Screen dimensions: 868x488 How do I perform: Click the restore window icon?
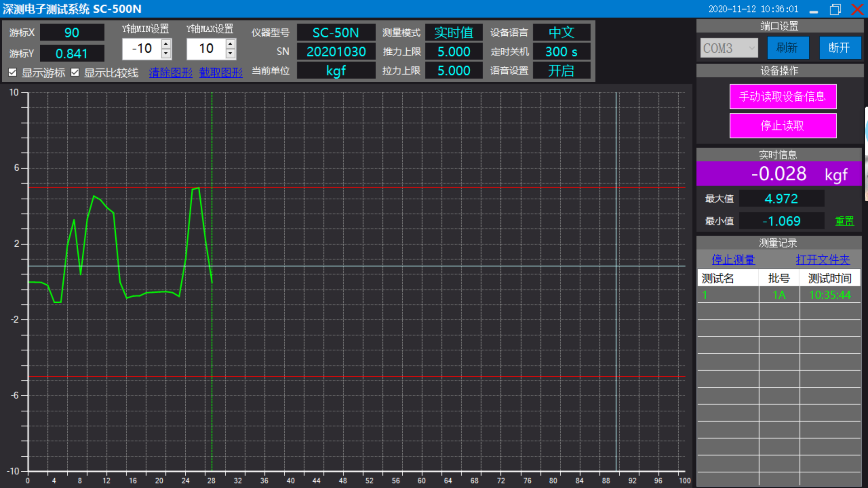835,9
